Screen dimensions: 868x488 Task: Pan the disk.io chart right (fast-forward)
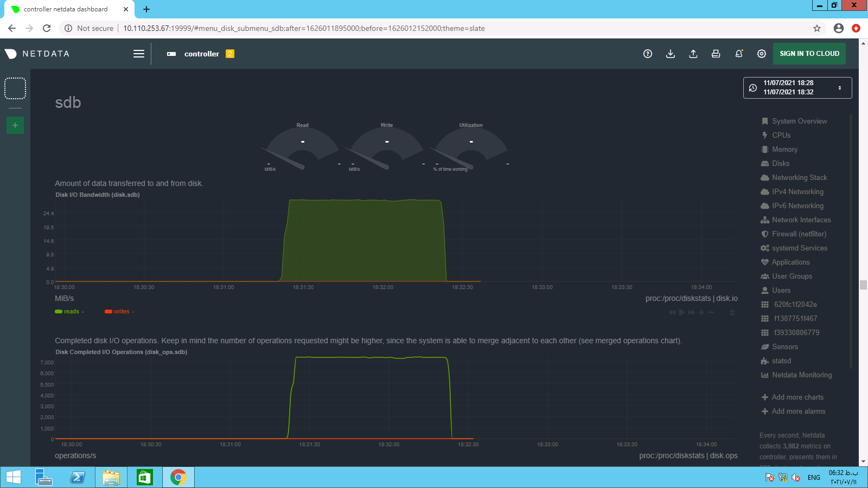click(x=691, y=312)
